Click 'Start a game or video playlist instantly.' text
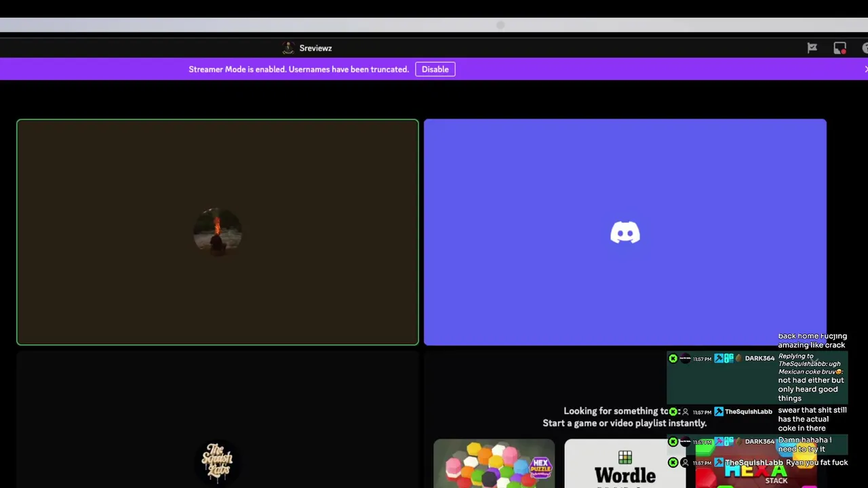Image resolution: width=868 pixels, height=488 pixels. point(625,423)
